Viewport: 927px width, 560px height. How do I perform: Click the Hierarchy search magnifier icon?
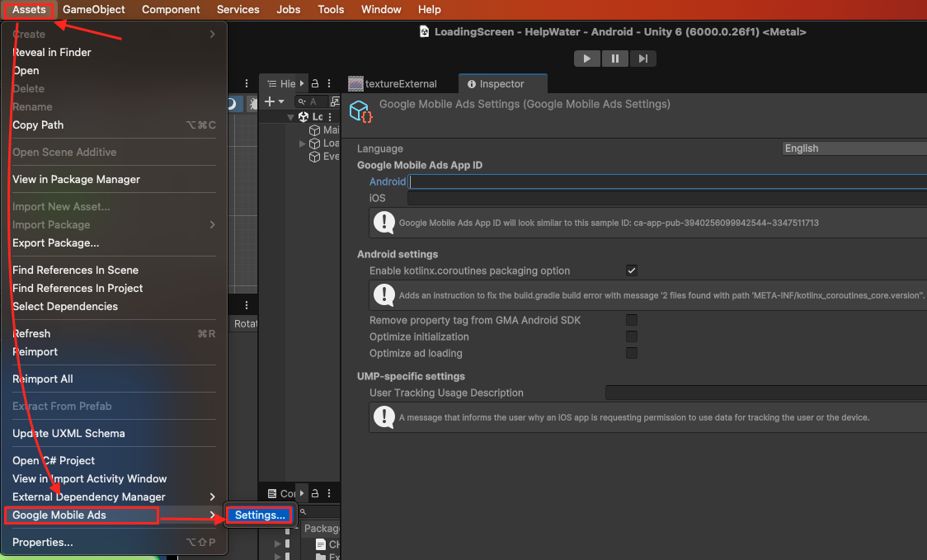(302, 101)
